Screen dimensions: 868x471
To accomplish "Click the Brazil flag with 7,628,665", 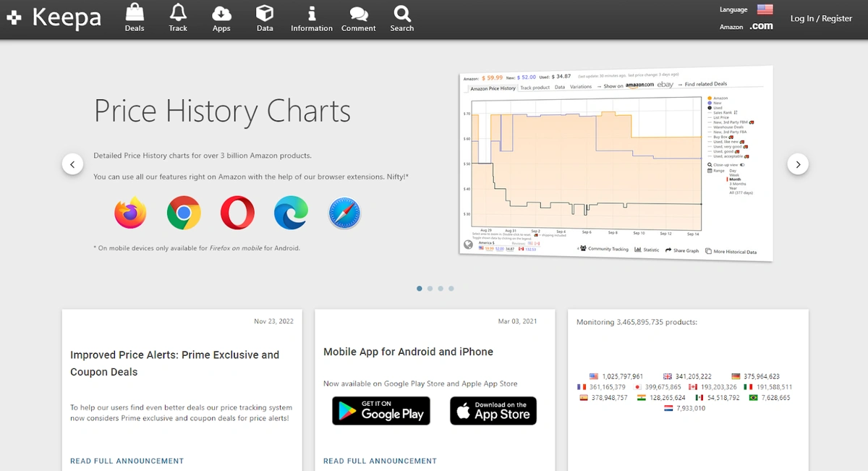I will click(753, 398).
